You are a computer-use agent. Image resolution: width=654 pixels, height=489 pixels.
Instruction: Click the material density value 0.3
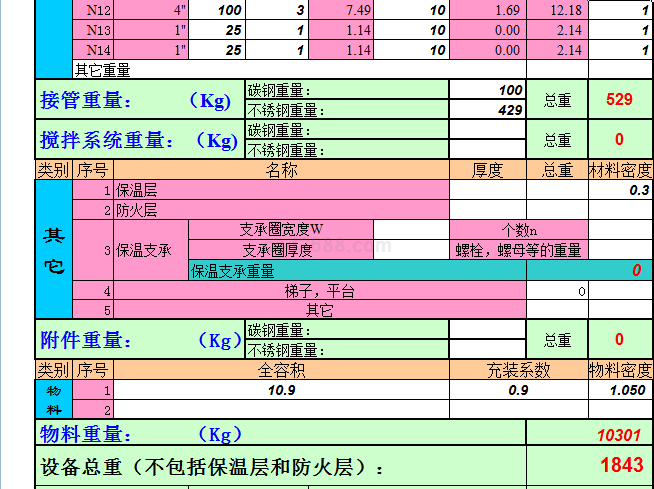pos(620,190)
